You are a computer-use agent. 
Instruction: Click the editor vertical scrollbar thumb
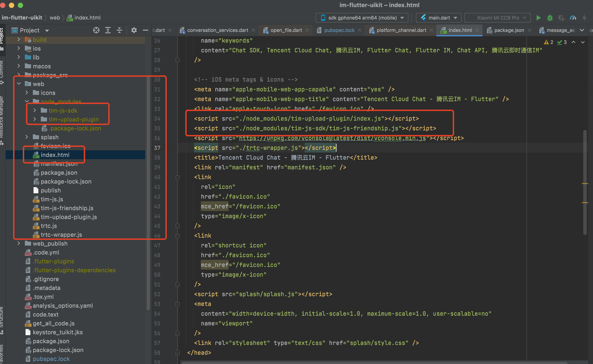point(585,182)
